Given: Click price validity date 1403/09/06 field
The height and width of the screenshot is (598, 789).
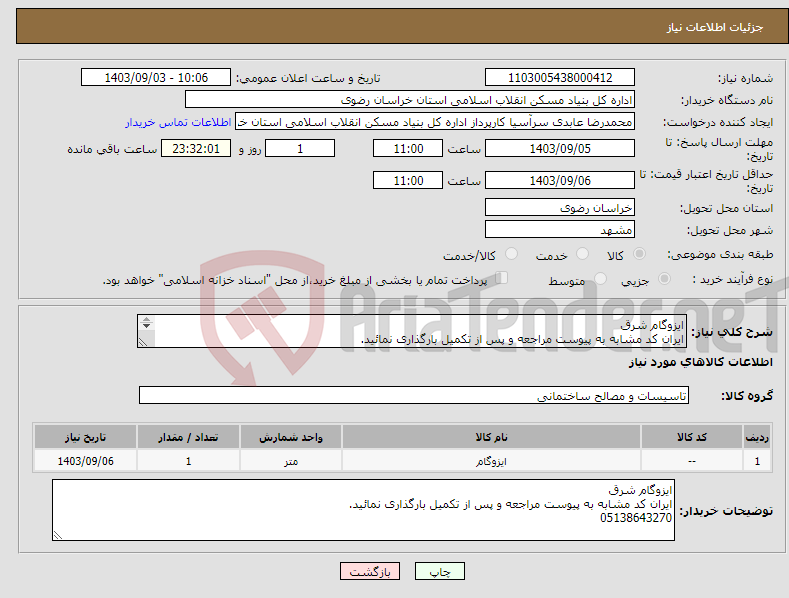Looking at the screenshot, I should pos(560,180).
